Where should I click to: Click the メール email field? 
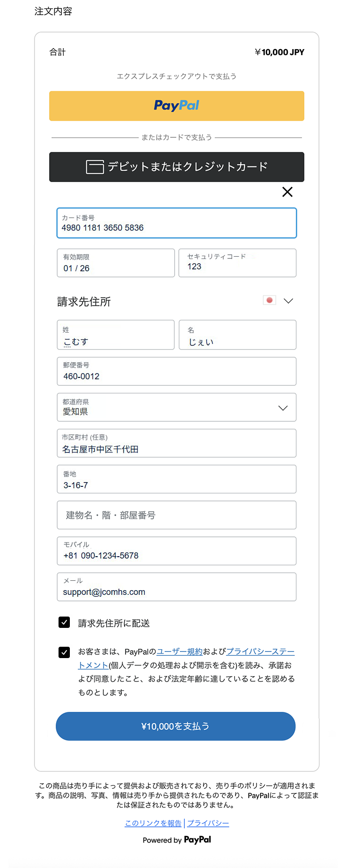click(x=177, y=587)
